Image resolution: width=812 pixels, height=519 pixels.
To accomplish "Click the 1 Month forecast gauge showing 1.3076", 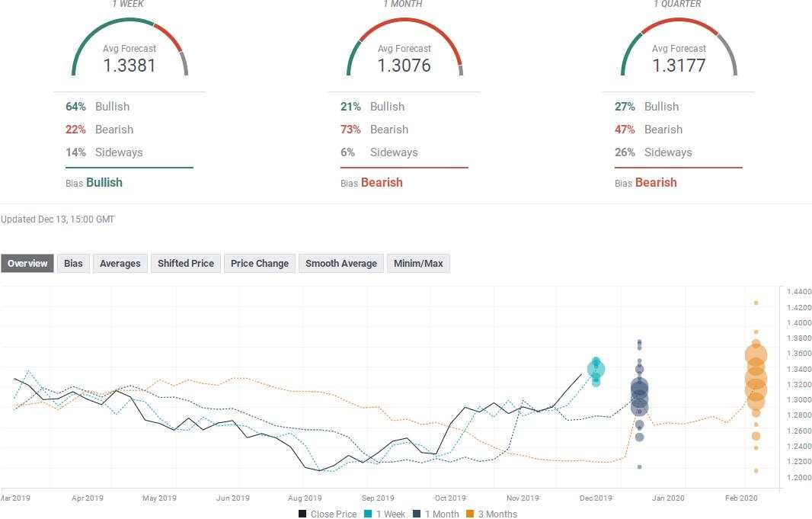I will (x=404, y=50).
